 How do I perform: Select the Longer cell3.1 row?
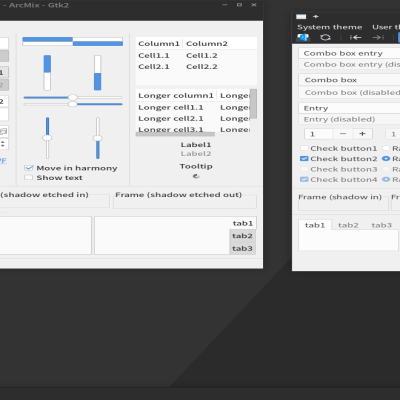pyautogui.click(x=193, y=129)
